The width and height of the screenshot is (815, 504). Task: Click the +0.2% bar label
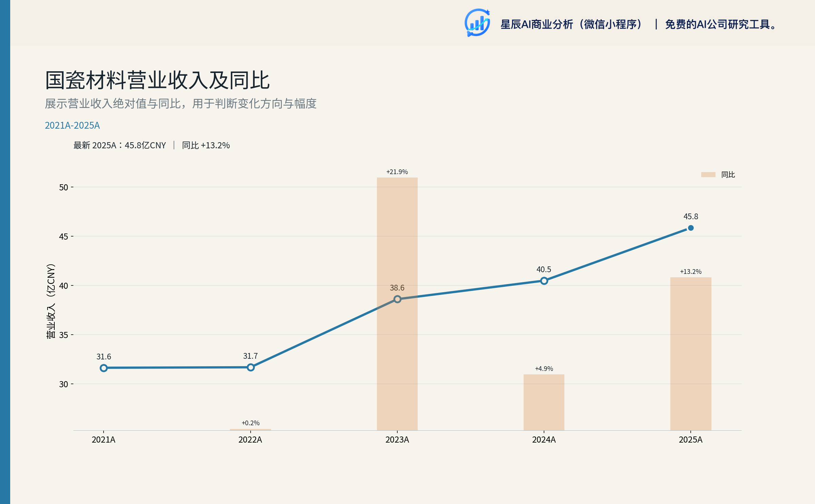pyautogui.click(x=251, y=423)
